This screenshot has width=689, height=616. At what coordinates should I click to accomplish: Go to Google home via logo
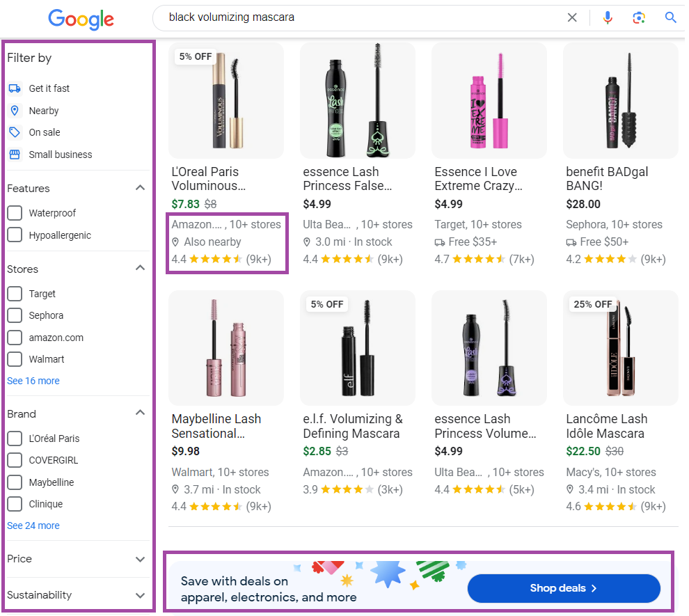(81, 19)
